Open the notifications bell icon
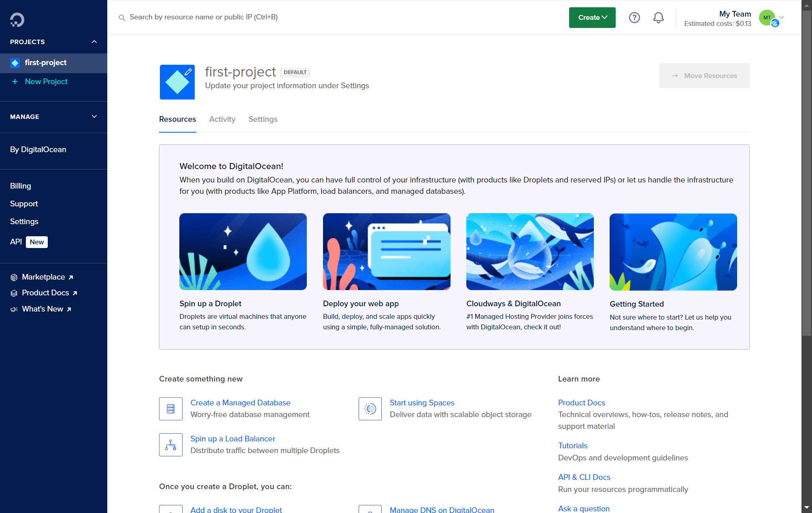This screenshot has height=513, width=812. point(659,17)
